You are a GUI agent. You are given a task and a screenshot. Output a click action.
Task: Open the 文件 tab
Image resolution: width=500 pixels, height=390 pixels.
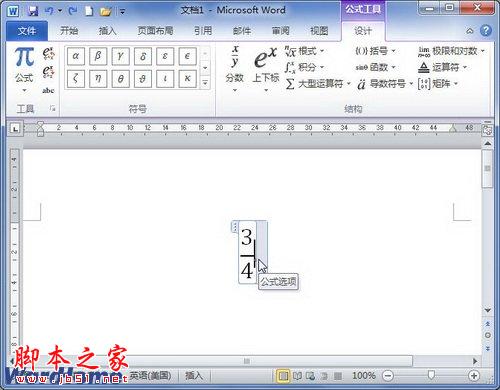pyautogui.click(x=27, y=31)
